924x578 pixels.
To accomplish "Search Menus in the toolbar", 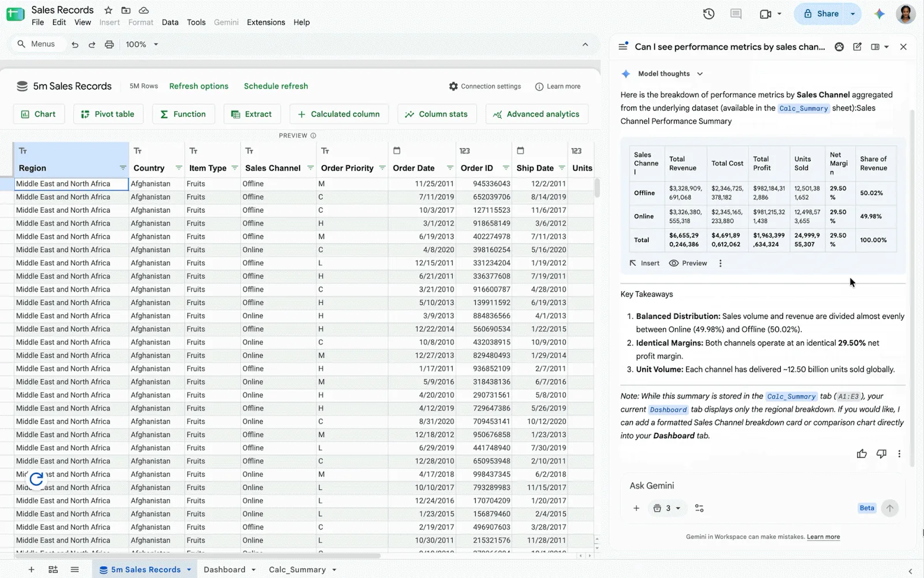I will (36, 44).
